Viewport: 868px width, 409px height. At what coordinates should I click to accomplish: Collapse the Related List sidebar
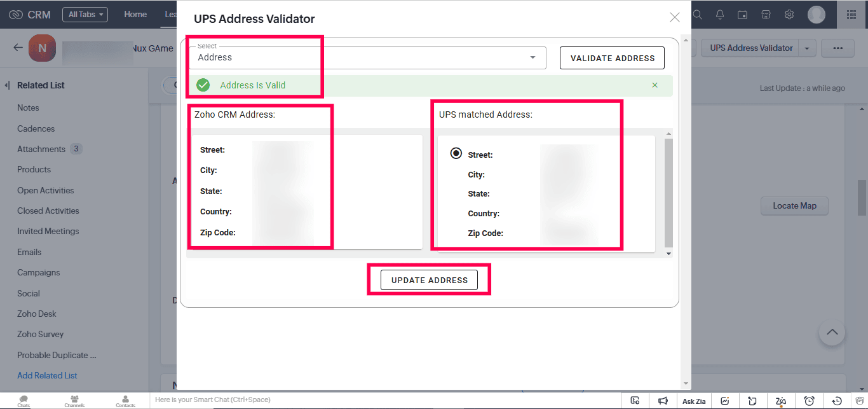coord(8,85)
